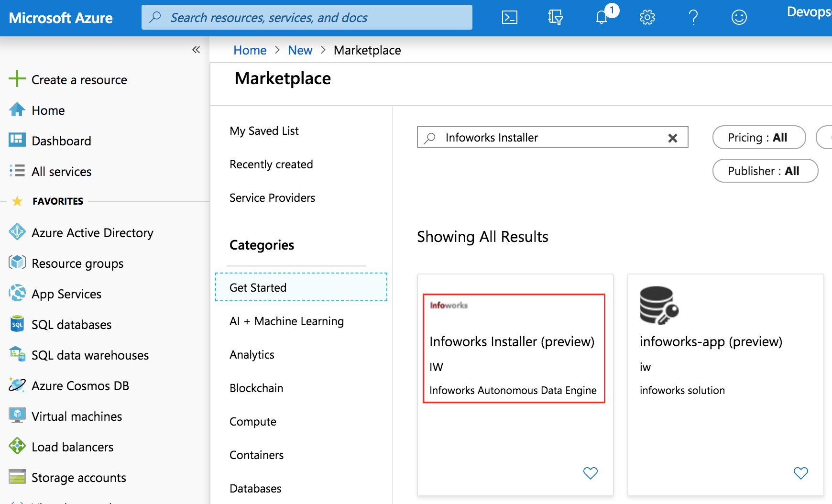The height and width of the screenshot is (504, 832).
Task: Click the All services list icon
Action: pos(17,170)
